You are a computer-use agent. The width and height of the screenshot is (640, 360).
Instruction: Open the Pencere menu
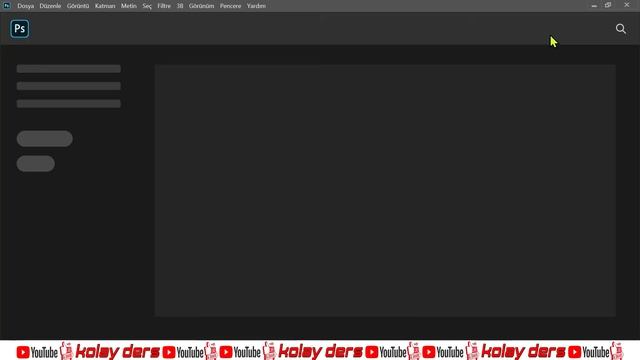coord(230,6)
